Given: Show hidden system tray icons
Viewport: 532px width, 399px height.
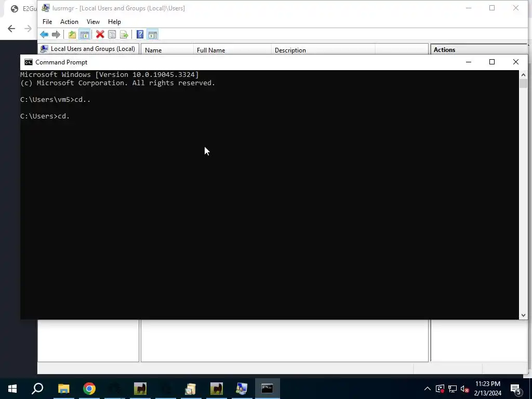Looking at the screenshot, I should pyautogui.click(x=428, y=389).
